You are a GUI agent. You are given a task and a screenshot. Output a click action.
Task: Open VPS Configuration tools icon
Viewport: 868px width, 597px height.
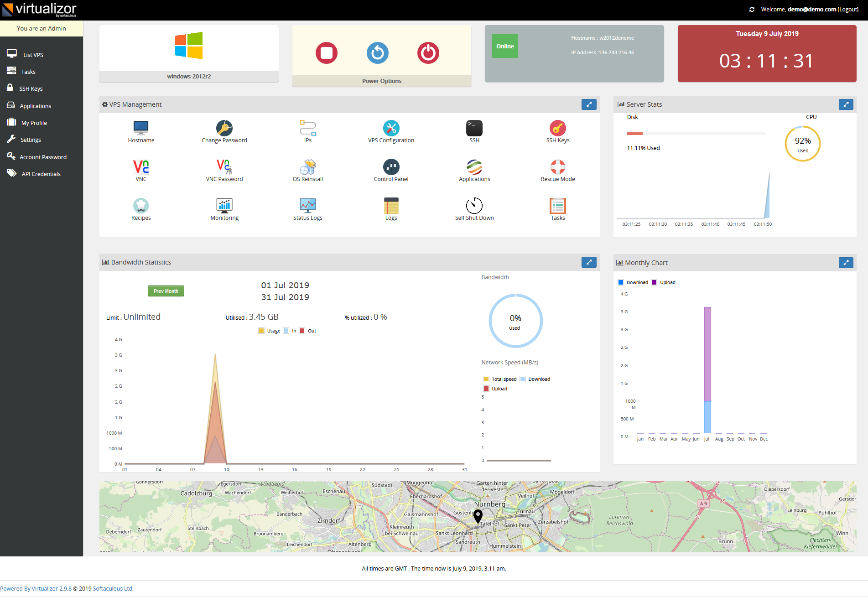(391, 128)
